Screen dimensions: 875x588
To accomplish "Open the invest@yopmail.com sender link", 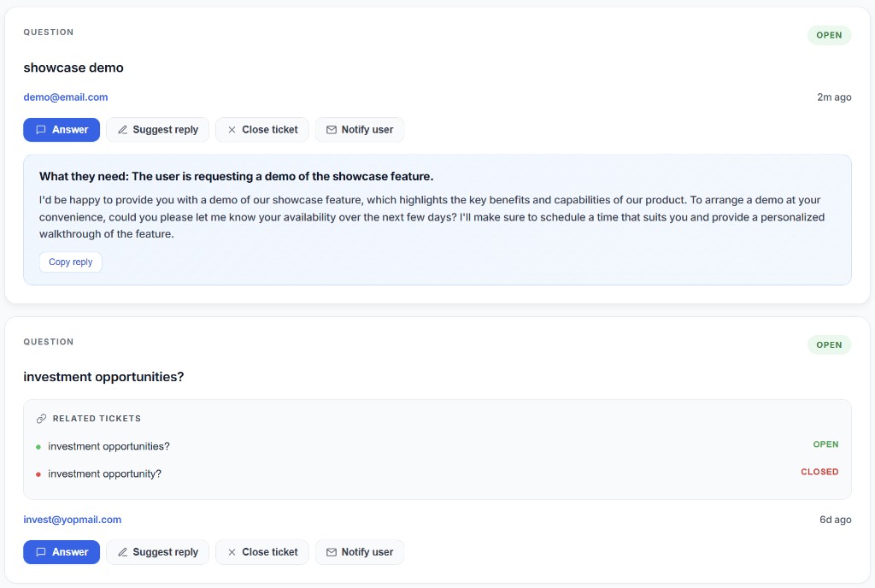I will 73,520.
